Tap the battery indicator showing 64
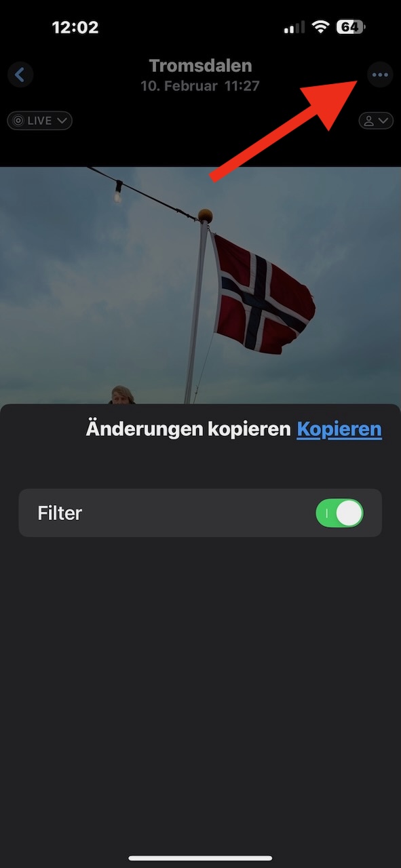This screenshot has height=868, width=401. pos(351,27)
